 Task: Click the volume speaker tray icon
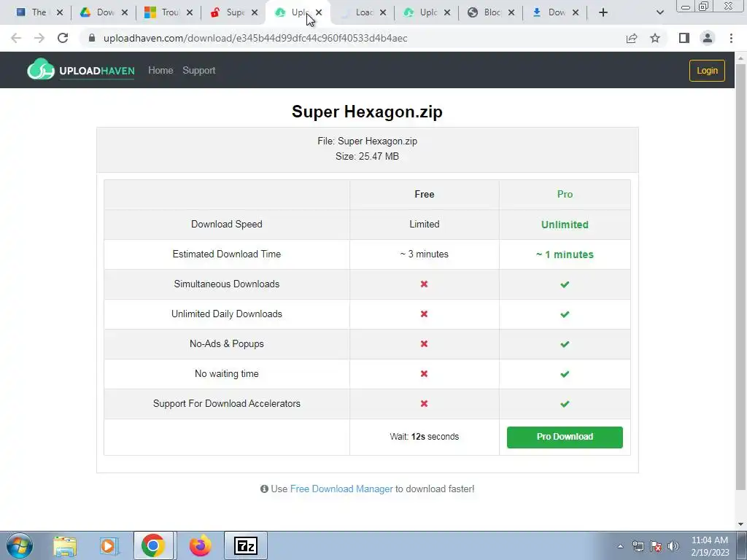click(673, 546)
